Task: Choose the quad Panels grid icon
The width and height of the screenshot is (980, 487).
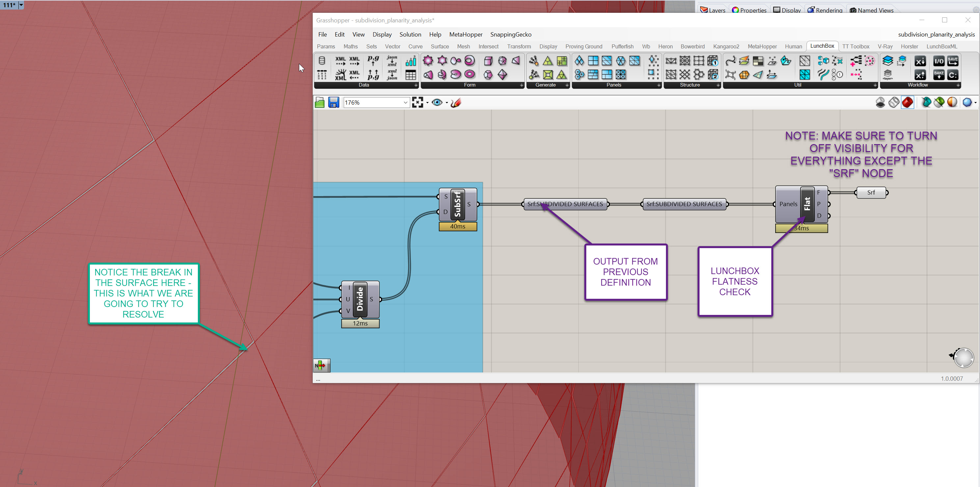Action: coord(593,61)
